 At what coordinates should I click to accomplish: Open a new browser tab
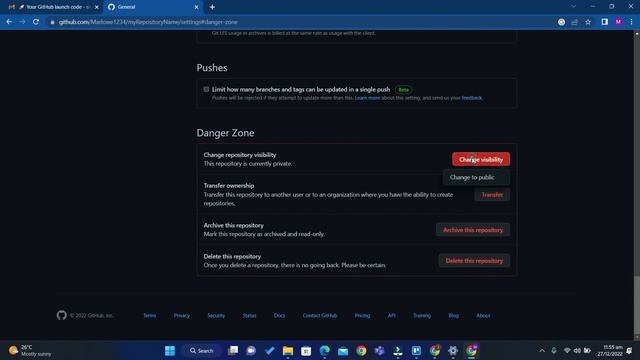[x=212, y=7]
